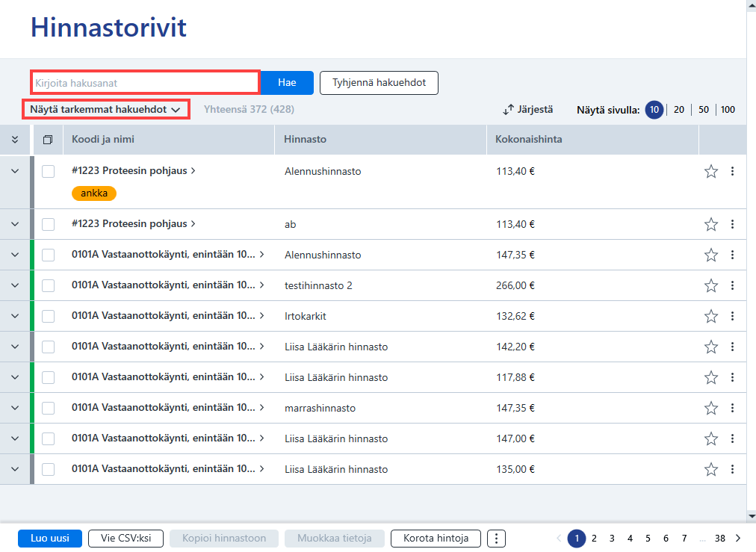Click the Järjestä sort icon
The height and width of the screenshot is (552, 756).
click(x=508, y=110)
